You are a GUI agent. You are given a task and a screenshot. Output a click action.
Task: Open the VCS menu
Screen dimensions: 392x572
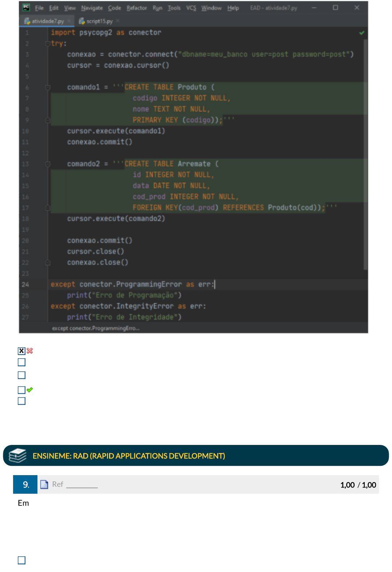(191, 8)
